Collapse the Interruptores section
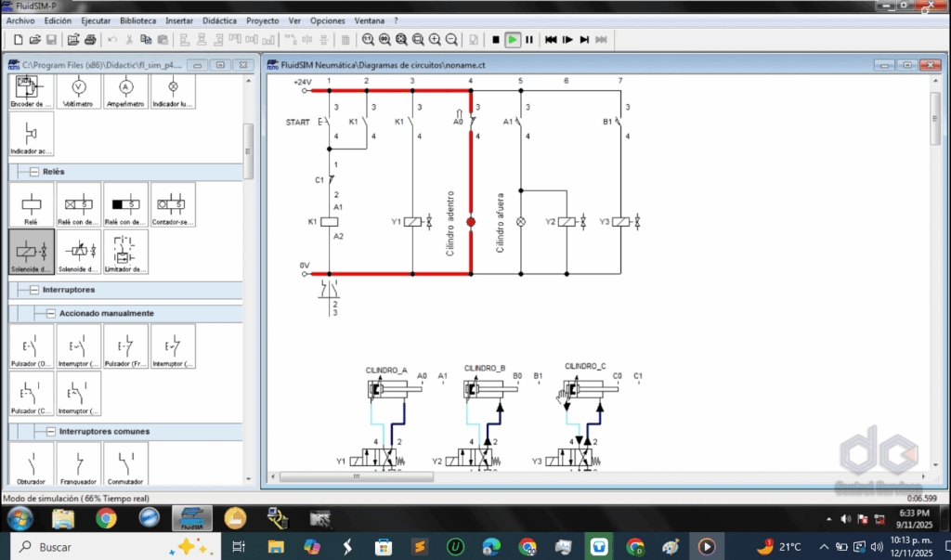Image resolution: width=951 pixels, height=560 pixels. coord(34,290)
